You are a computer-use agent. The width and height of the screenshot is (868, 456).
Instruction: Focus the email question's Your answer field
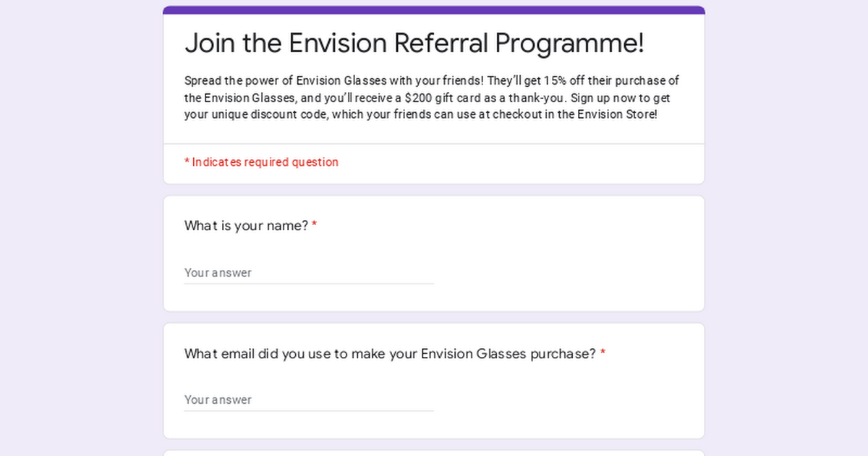pos(309,400)
